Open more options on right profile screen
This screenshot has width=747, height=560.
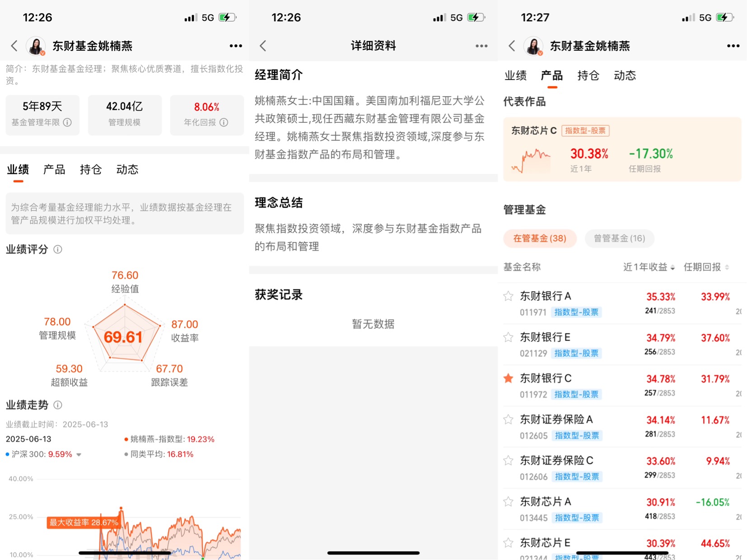tap(733, 46)
